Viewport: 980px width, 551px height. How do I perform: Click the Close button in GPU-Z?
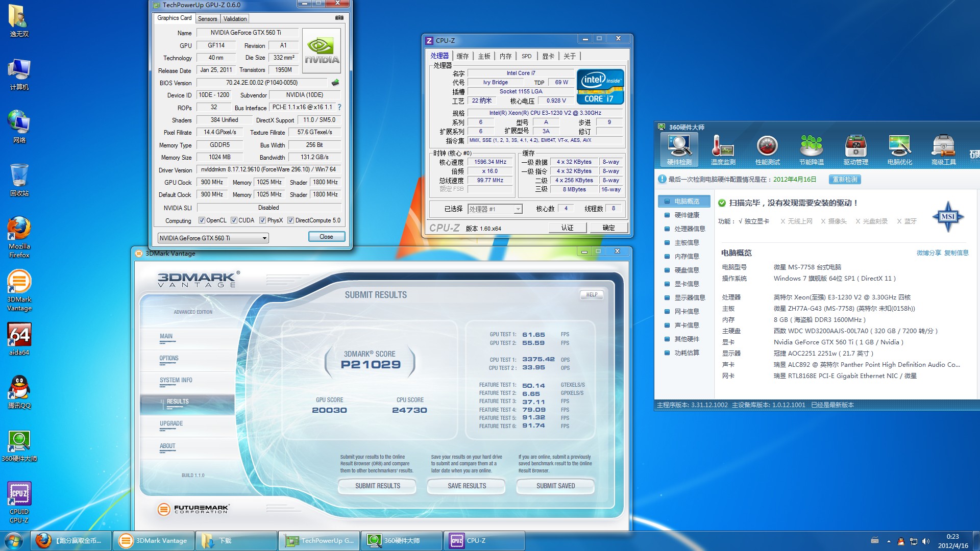click(326, 237)
